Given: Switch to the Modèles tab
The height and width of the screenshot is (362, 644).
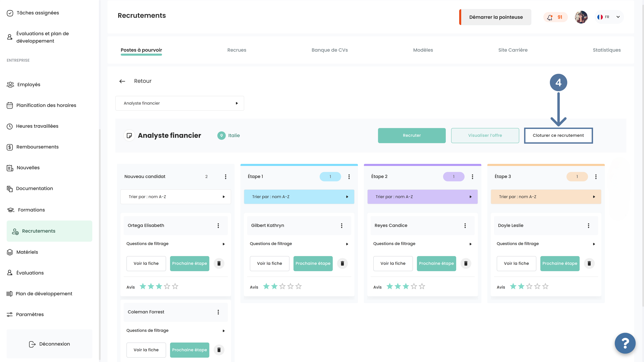Looking at the screenshot, I should pos(423,50).
